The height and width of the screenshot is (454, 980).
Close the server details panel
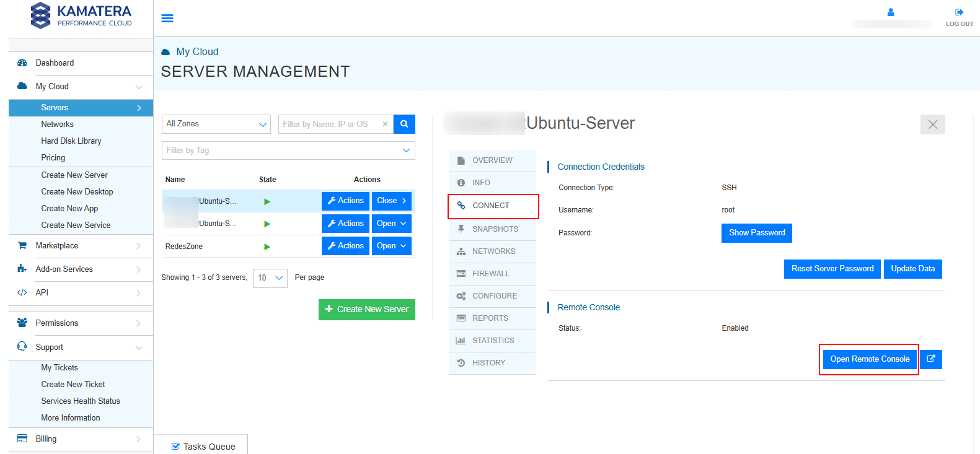click(932, 124)
